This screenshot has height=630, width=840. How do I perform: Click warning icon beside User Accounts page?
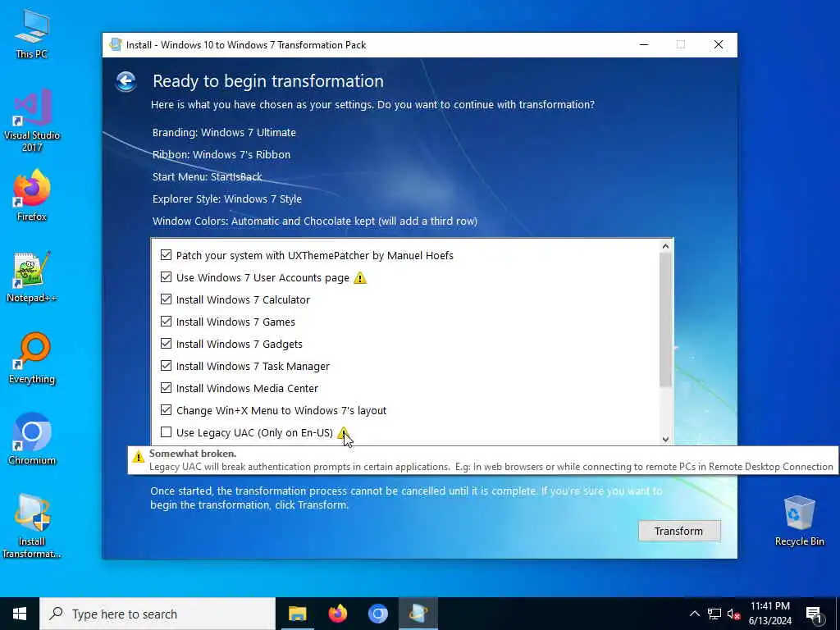360,277
